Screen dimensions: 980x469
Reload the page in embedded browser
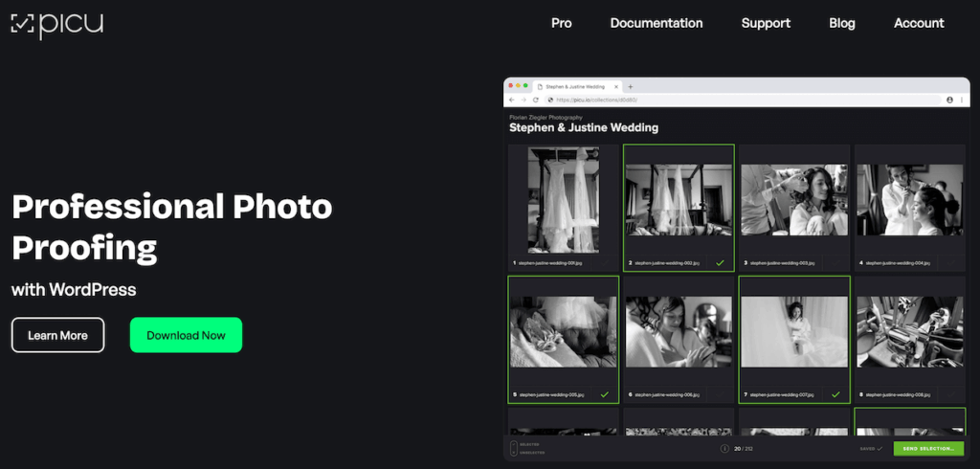coord(536,100)
